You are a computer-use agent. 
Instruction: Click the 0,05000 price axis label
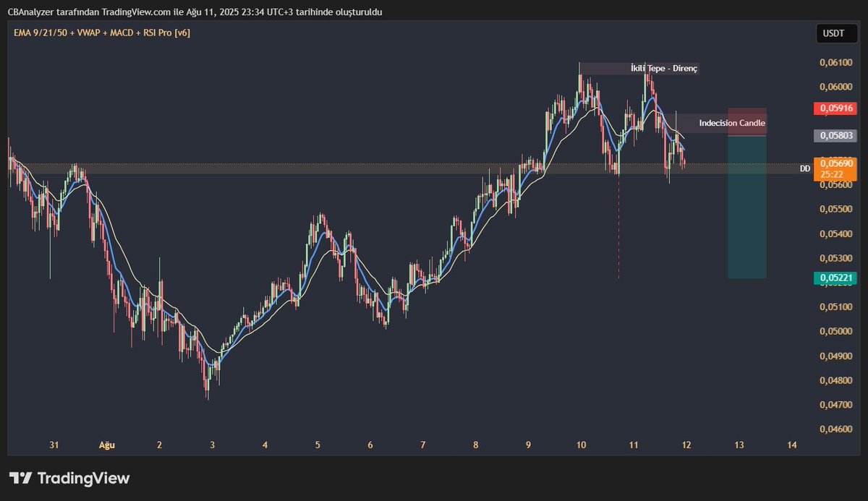point(835,331)
